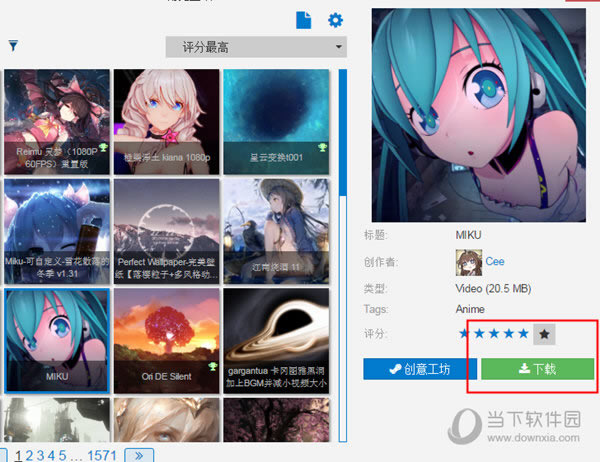Screen dimensions: 600x462
Task: Select the 星云变换t001 wallpaper thumbnail
Action: (x=276, y=122)
